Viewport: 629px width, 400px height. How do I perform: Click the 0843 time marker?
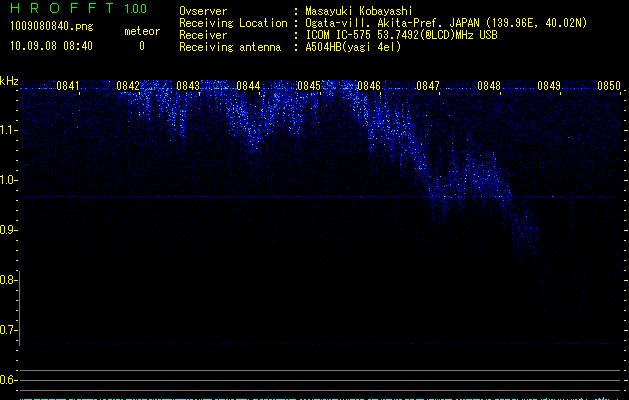(188, 86)
